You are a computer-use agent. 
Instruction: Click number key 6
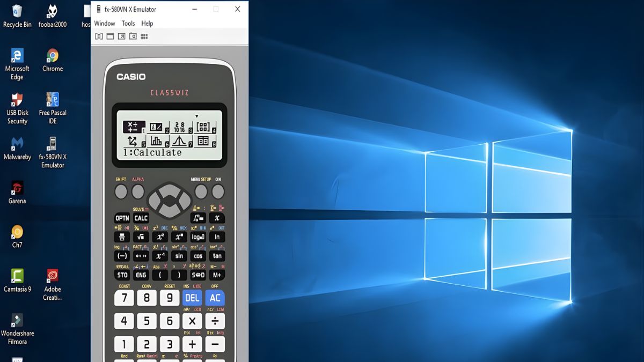[170, 321]
